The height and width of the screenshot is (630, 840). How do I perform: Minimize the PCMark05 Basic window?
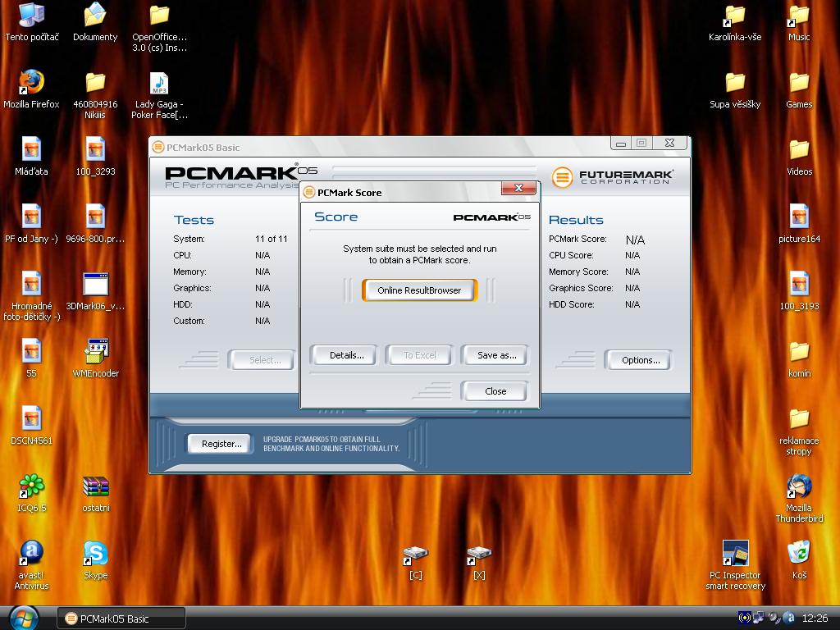coord(620,143)
